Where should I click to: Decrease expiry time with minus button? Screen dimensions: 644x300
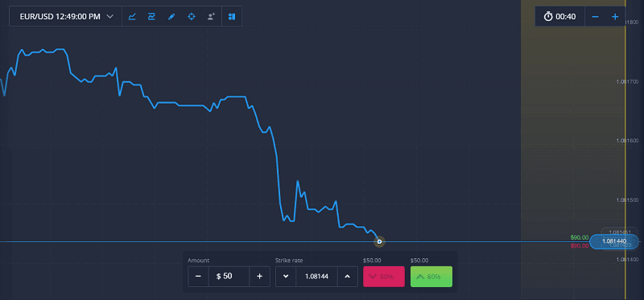click(x=595, y=16)
